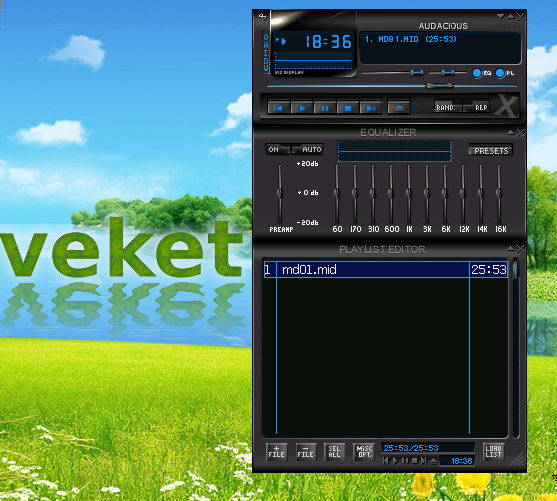The image size is (557, 501).
Task: Adjust the 12K equalizer band slider
Action: (463, 193)
